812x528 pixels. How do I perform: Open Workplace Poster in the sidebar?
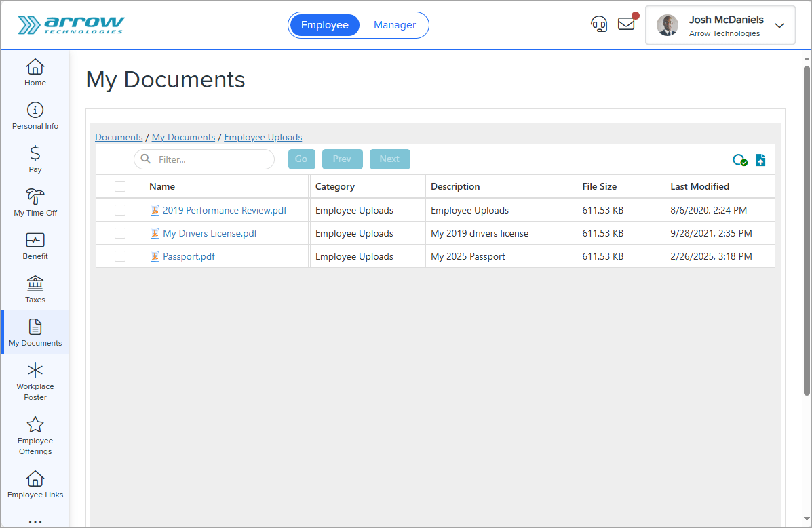point(35,381)
